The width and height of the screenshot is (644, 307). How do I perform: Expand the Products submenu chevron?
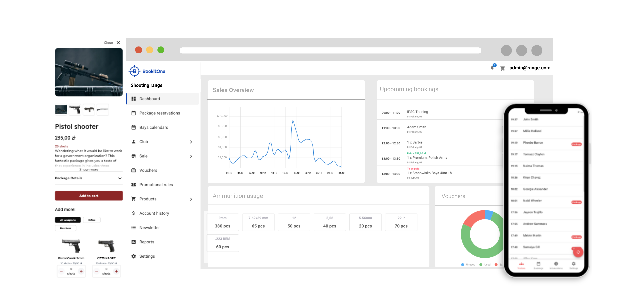coord(191,199)
